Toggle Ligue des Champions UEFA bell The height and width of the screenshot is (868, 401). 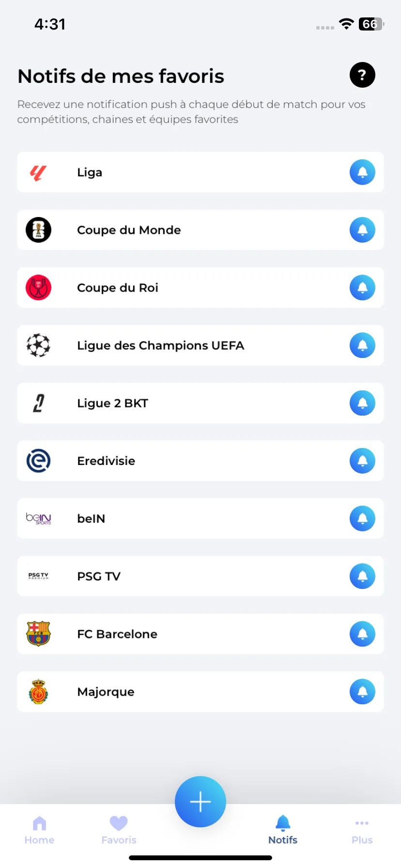click(362, 345)
